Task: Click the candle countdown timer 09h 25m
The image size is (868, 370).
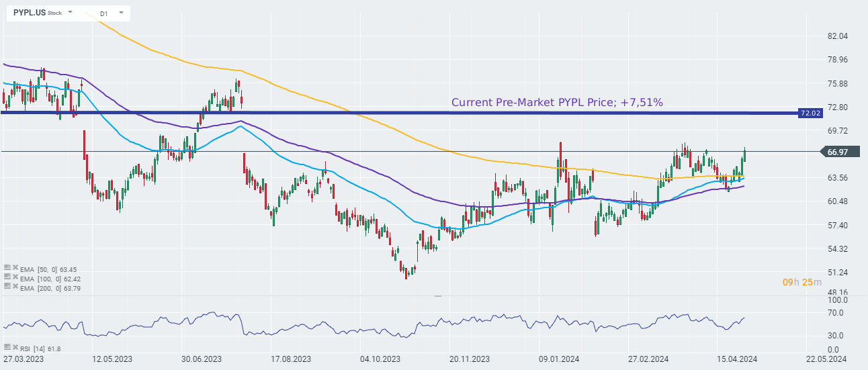Action: click(x=801, y=282)
